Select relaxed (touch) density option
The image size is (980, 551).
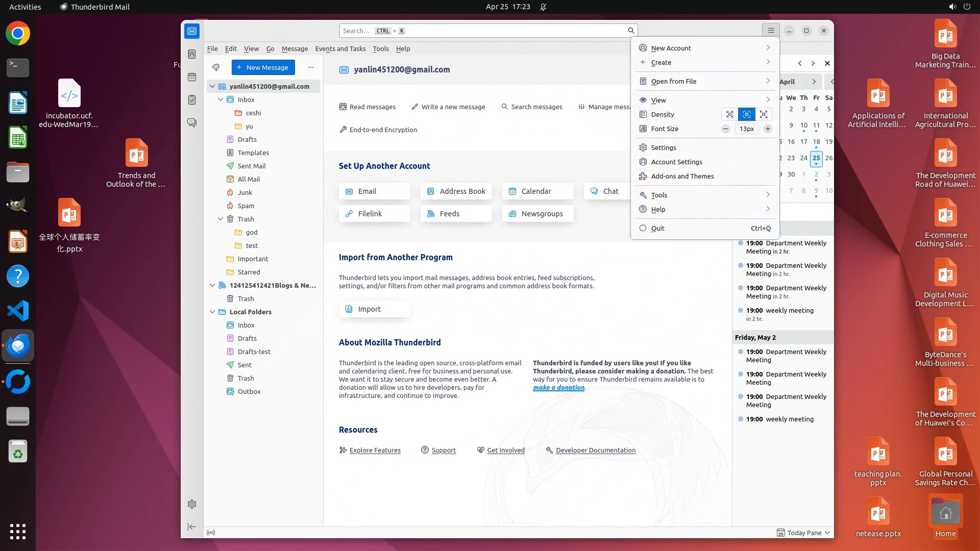(764, 114)
